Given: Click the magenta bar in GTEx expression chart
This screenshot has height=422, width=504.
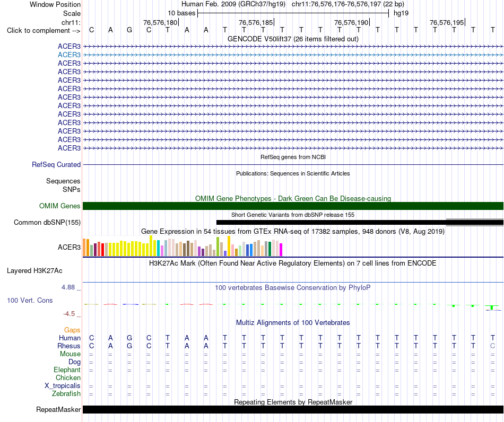Looking at the screenshot, I should coord(281,250).
